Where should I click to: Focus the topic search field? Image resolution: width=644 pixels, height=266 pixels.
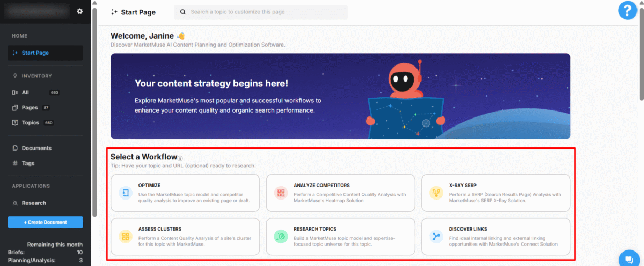click(261, 12)
